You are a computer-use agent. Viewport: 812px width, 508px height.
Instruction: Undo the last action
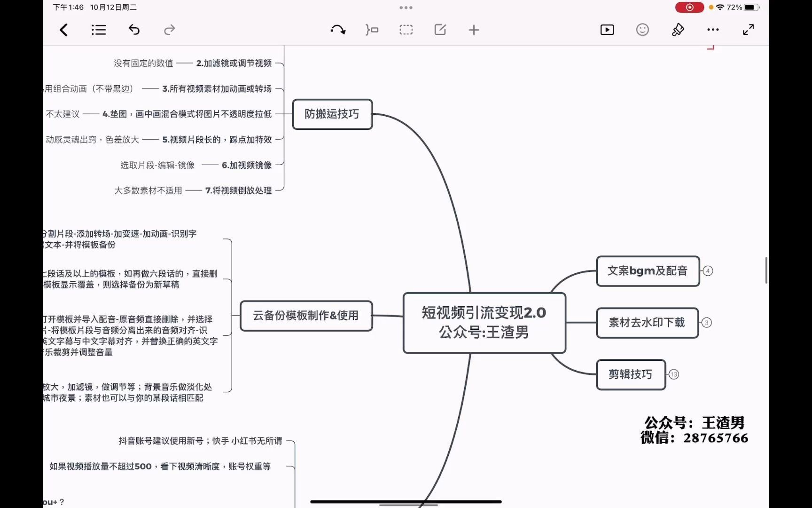[134, 30]
